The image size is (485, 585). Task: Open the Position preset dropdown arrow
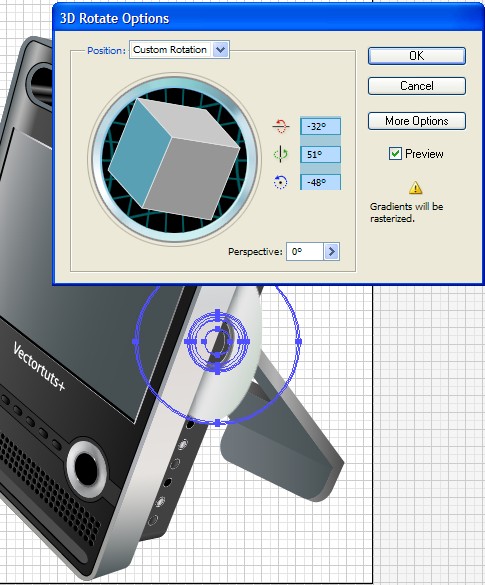coord(220,50)
